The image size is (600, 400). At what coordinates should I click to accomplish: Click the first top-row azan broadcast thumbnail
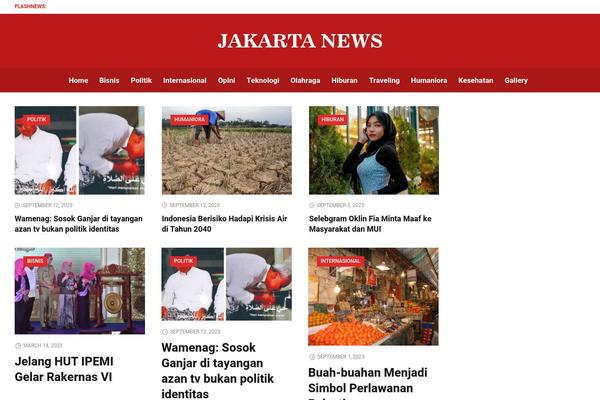pos(80,150)
